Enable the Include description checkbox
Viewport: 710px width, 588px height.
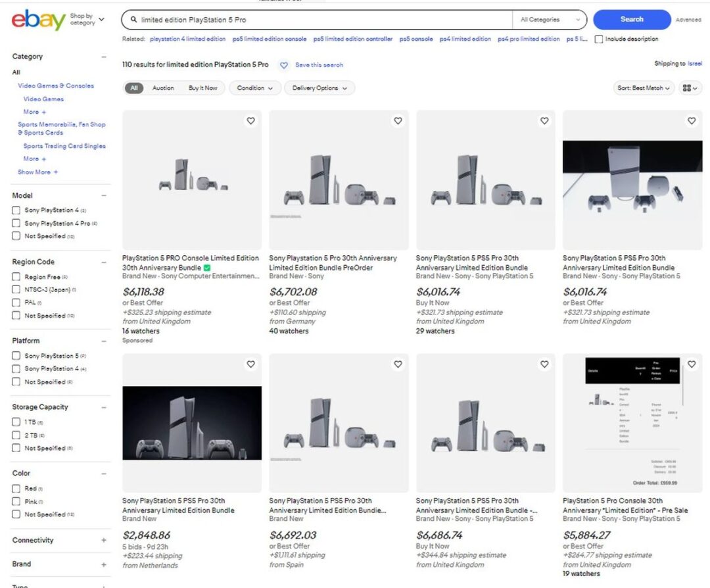[x=599, y=39]
